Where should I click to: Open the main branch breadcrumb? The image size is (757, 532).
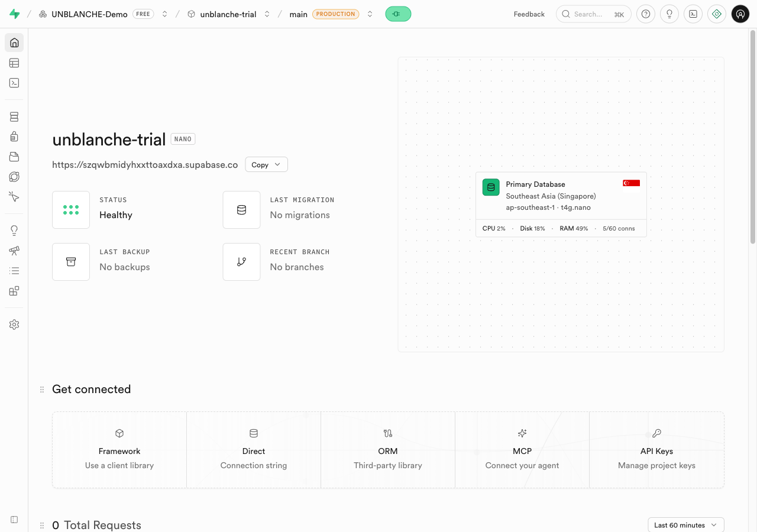tap(298, 14)
